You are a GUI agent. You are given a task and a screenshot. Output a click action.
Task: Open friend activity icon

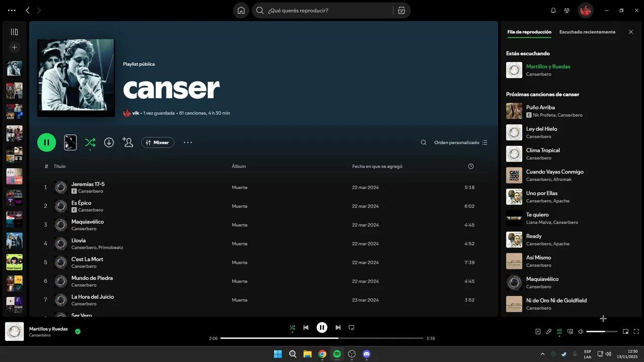(567, 11)
